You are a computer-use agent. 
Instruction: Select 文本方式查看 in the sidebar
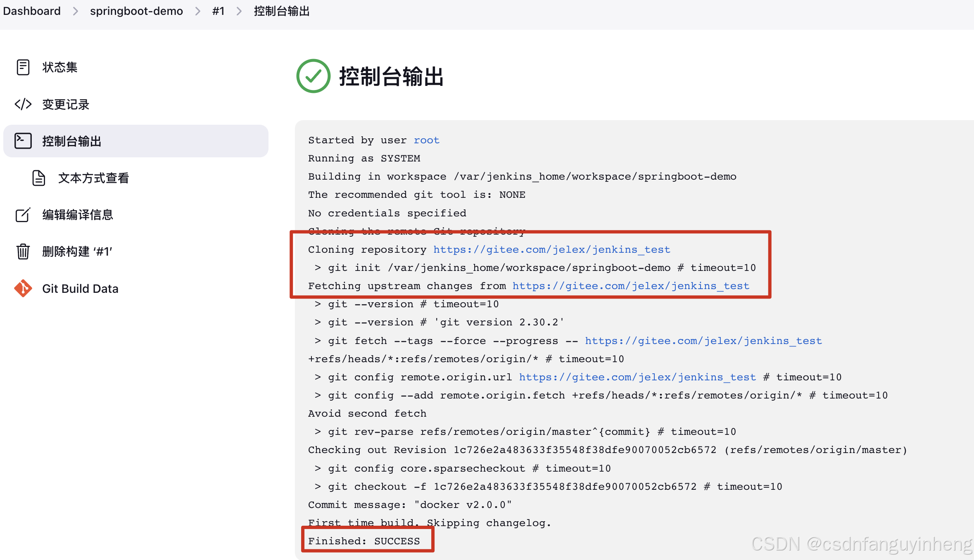click(x=93, y=178)
